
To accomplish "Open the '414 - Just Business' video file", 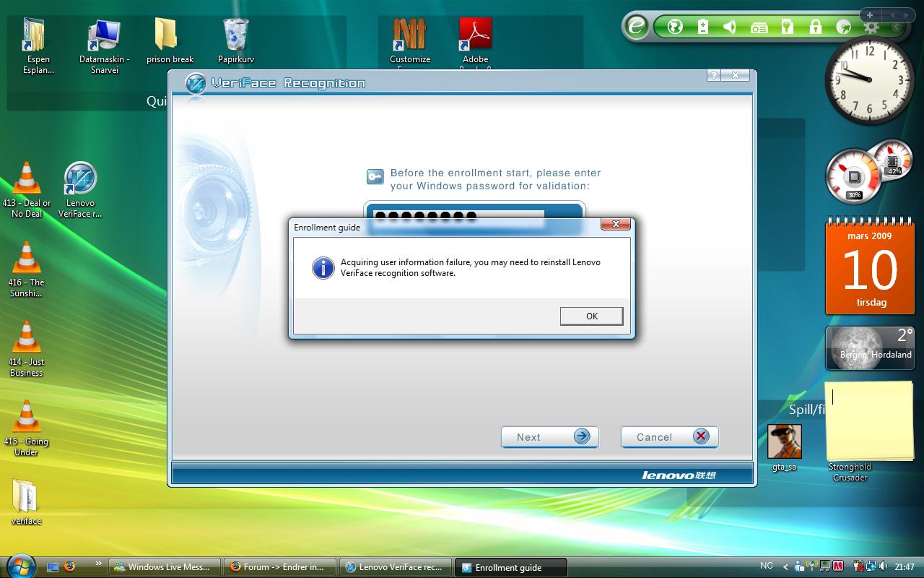I will click(27, 348).
